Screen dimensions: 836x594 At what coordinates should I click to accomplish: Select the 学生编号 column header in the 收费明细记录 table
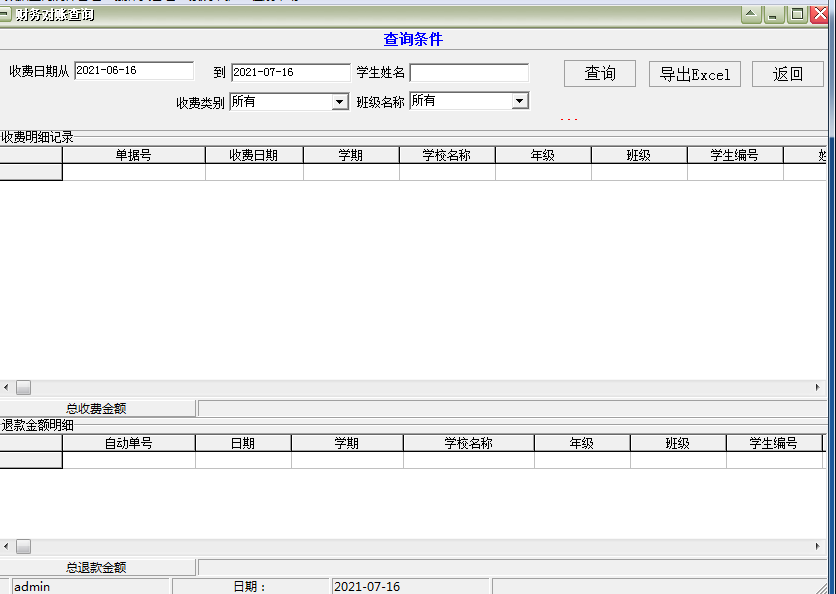tap(735, 155)
